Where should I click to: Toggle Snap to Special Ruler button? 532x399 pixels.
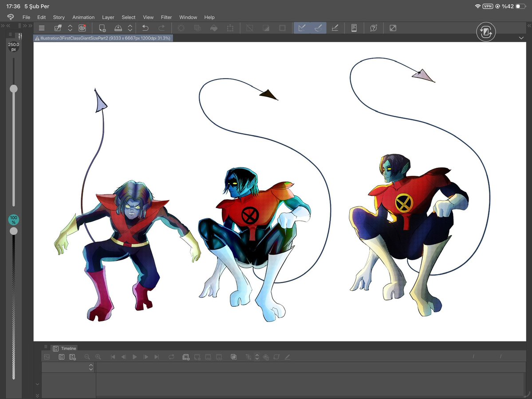coord(318,28)
